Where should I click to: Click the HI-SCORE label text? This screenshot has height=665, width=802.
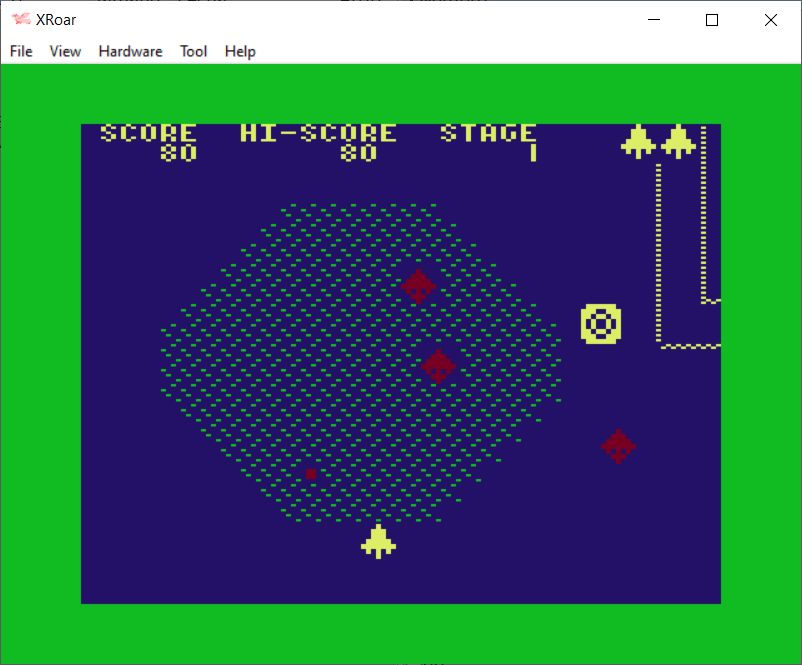318,133
